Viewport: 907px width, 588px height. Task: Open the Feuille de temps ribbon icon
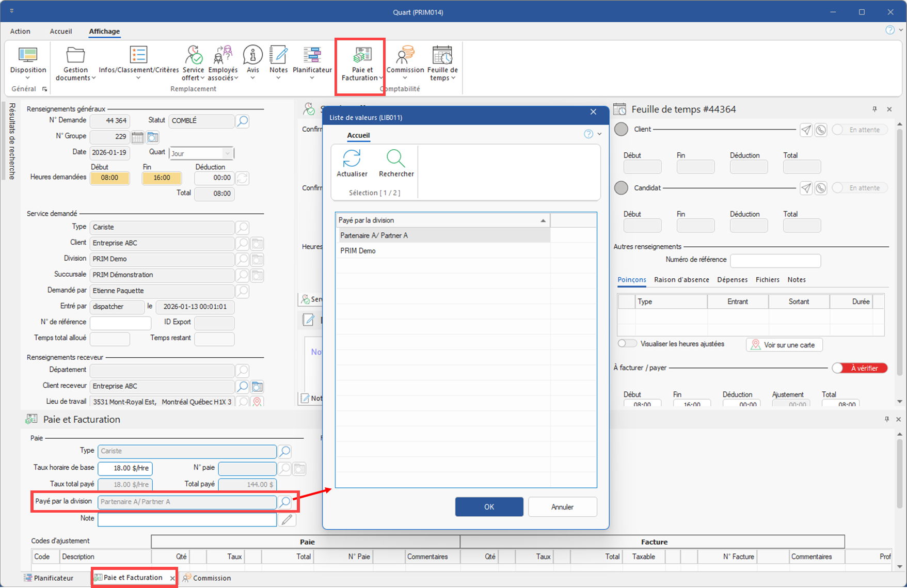point(442,56)
